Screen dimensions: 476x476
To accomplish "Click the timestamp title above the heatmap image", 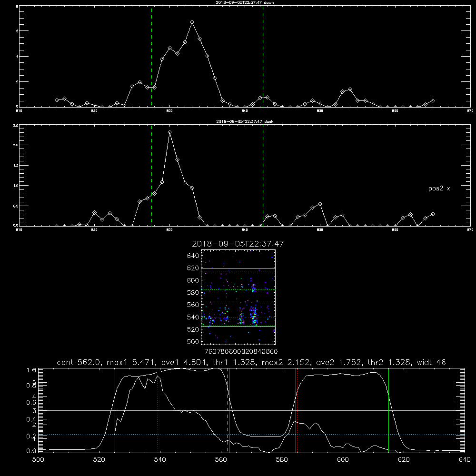I will pos(238,244).
